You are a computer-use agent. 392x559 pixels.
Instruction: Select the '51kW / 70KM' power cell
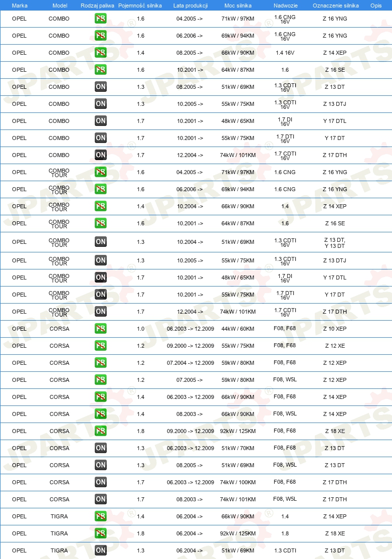coord(238,448)
